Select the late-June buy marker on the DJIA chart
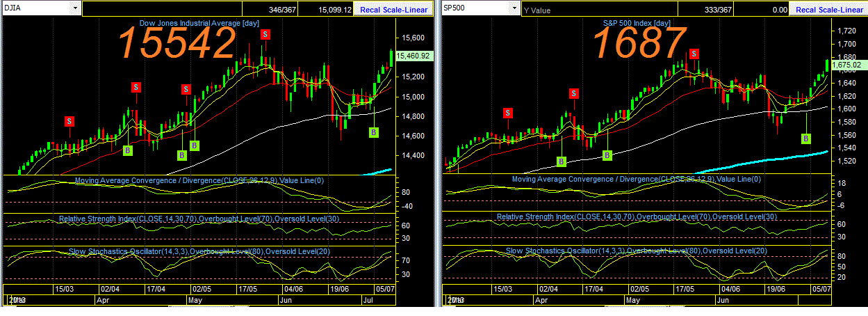This screenshot has width=868, height=316. [x=374, y=132]
